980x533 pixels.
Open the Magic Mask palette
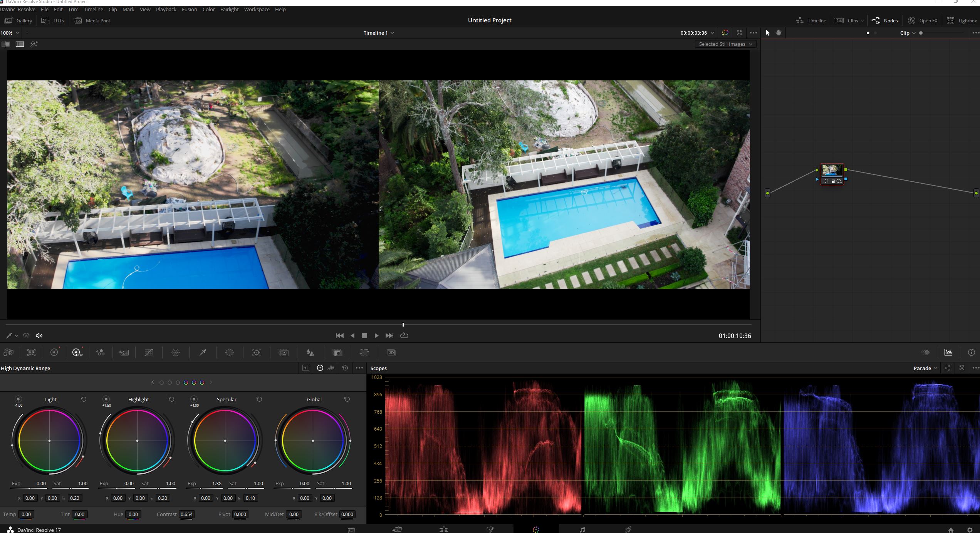[284, 352]
